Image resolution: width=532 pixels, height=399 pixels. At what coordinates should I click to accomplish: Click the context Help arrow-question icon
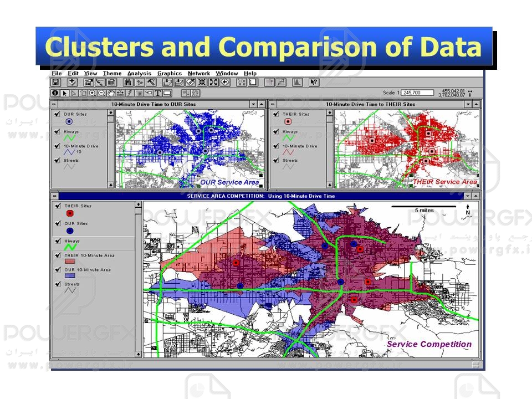click(x=314, y=82)
